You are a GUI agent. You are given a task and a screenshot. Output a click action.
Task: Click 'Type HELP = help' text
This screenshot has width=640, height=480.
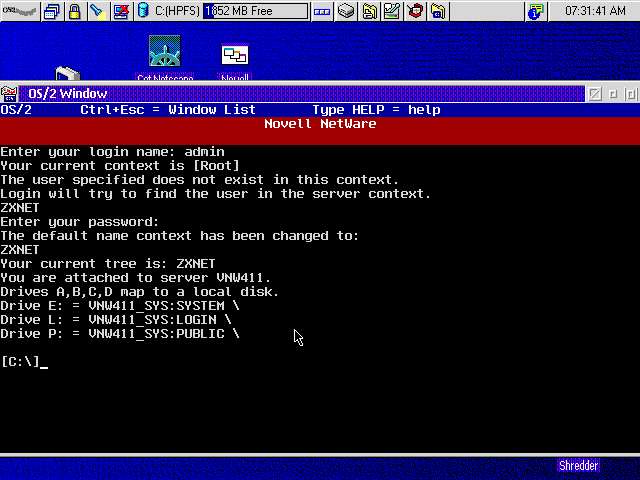376,110
